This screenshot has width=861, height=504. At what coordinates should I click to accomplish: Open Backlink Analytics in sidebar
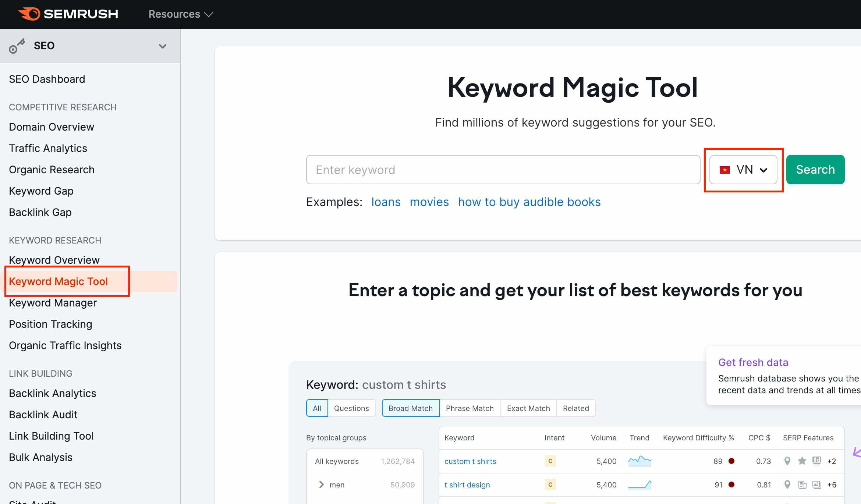point(53,393)
